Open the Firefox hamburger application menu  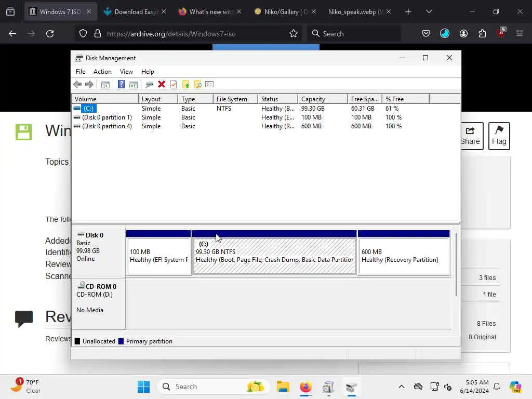[x=520, y=34]
